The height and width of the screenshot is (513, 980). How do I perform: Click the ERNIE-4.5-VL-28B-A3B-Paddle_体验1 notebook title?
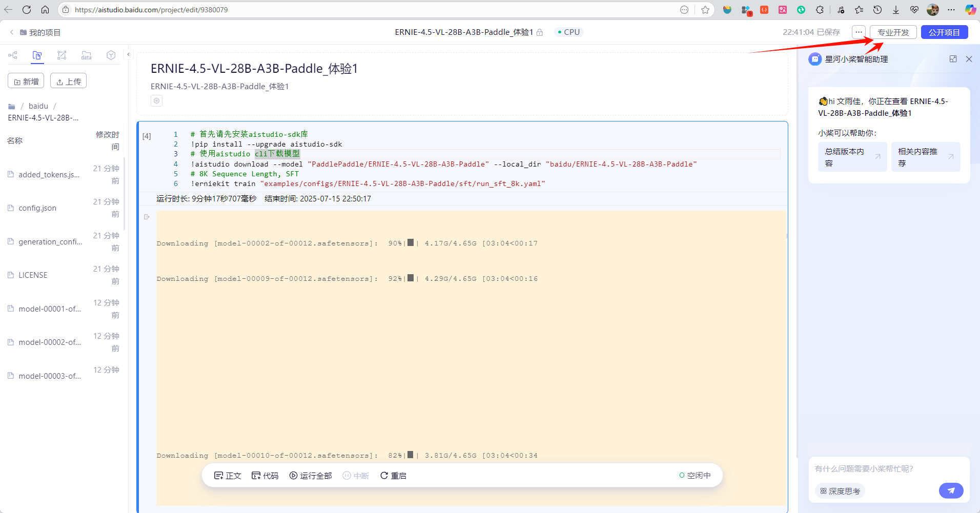coord(254,69)
